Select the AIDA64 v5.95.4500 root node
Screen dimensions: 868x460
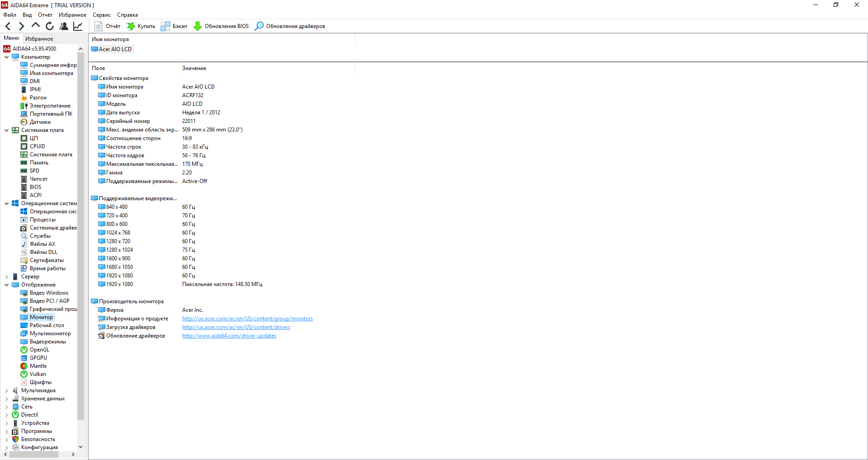[x=30, y=49]
